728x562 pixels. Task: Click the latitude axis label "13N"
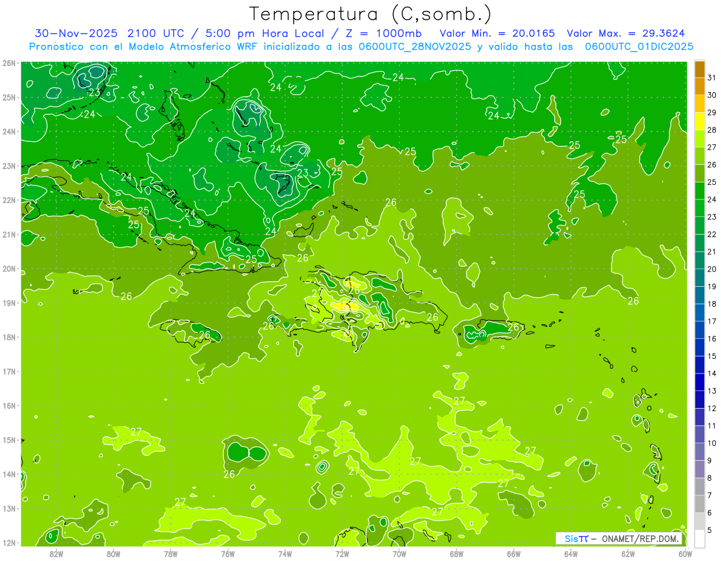(x=9, y=508)
